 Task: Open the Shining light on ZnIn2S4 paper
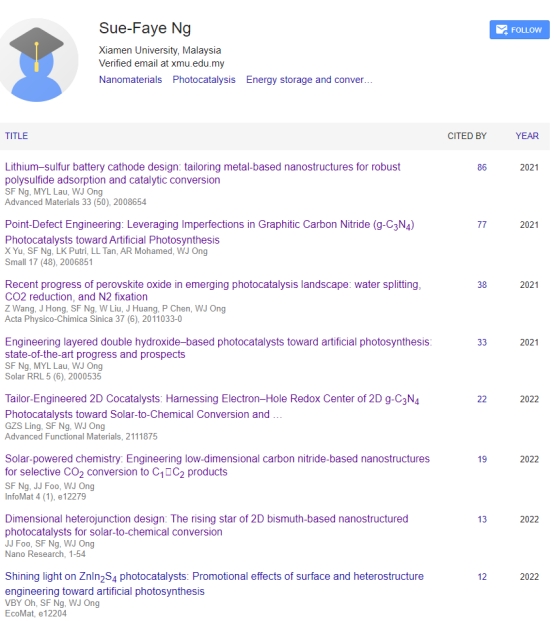click(x=214, y=583)
